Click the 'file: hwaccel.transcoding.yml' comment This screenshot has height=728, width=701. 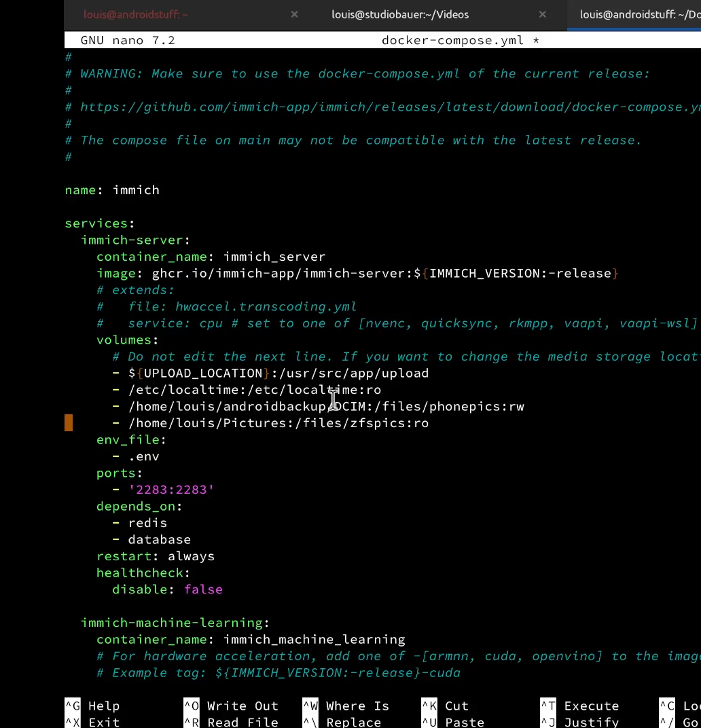(227, 307)
